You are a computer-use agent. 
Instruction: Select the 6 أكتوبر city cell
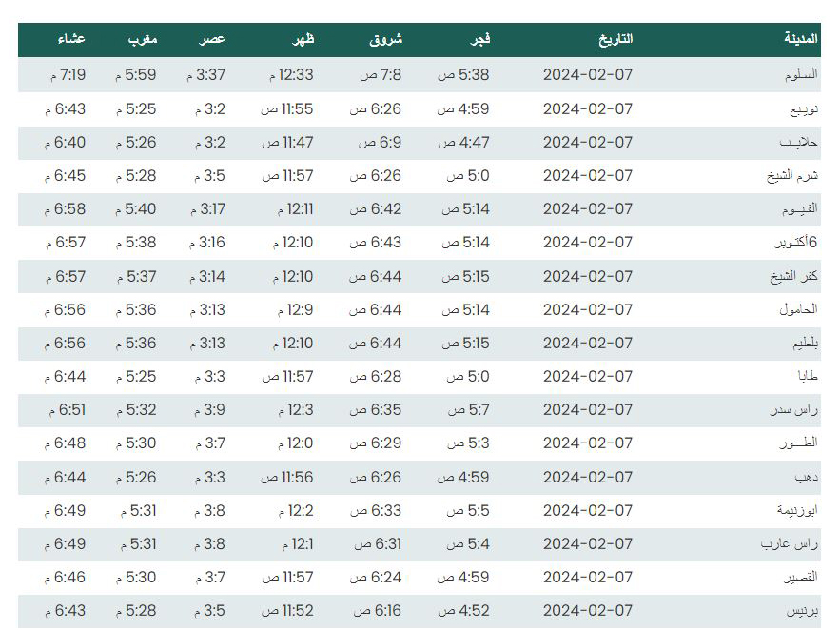point(796,242)
